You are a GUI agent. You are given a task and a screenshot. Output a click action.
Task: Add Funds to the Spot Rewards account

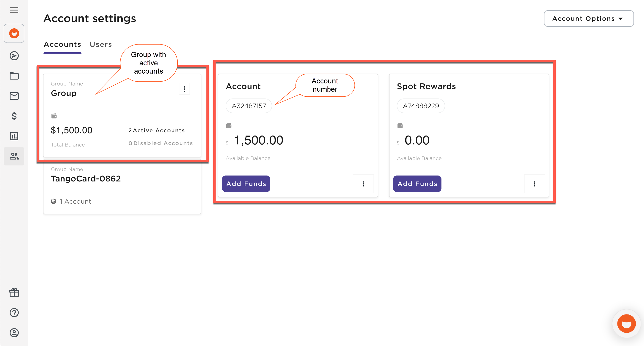(417, 184)
